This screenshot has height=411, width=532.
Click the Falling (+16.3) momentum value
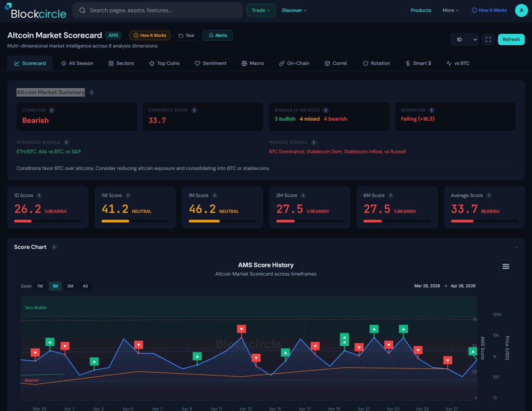click(x=418, y=119)
